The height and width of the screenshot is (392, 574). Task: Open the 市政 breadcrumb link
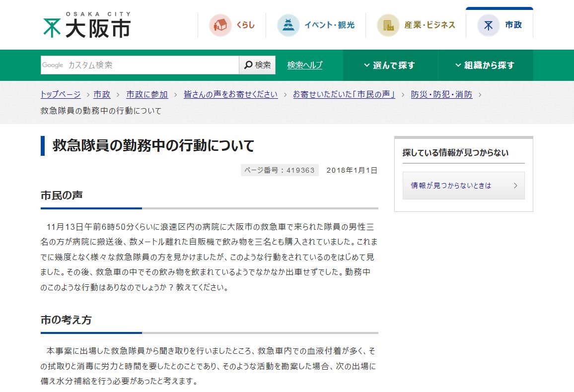(102, 94)
